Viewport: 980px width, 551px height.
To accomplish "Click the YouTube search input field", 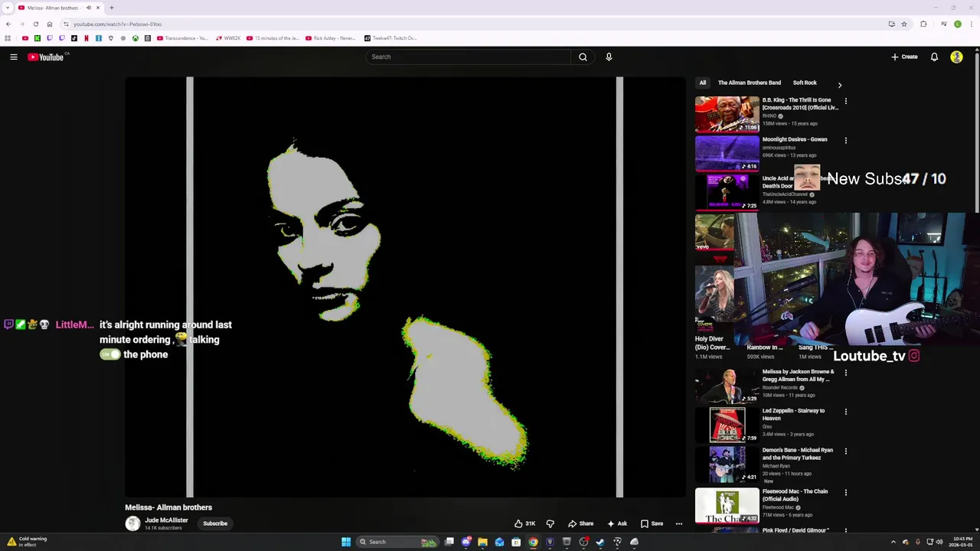I will click(x=468, y=57).
